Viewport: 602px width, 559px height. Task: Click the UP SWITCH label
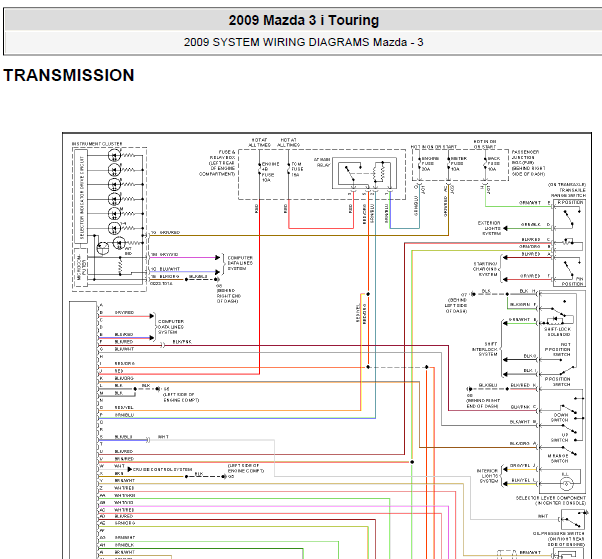[559, 437]
